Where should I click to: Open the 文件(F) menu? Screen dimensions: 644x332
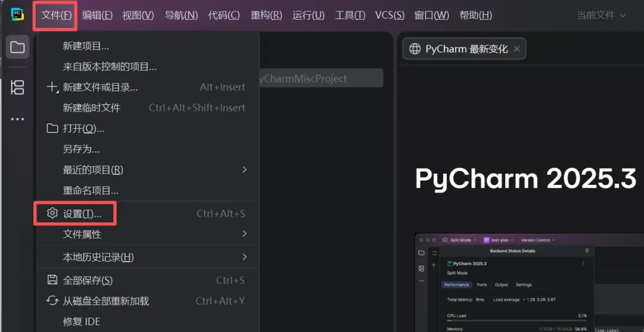(57, 15)
